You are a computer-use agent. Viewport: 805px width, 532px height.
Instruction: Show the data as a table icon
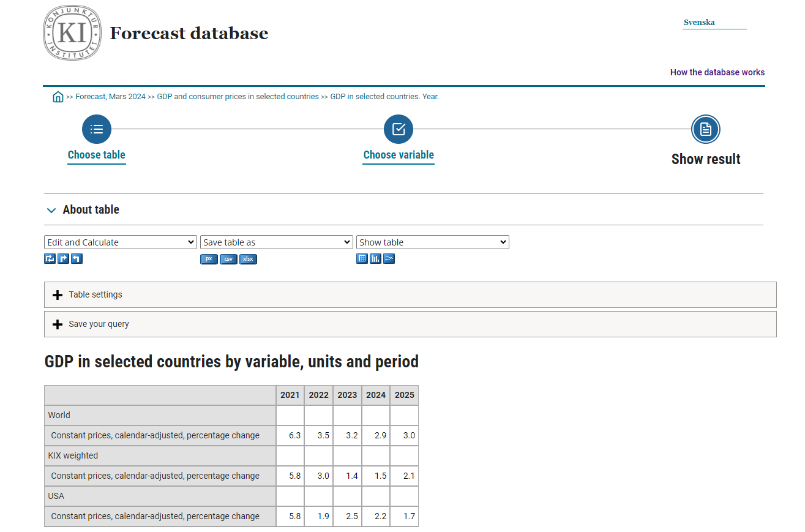(x=362, y=258)
